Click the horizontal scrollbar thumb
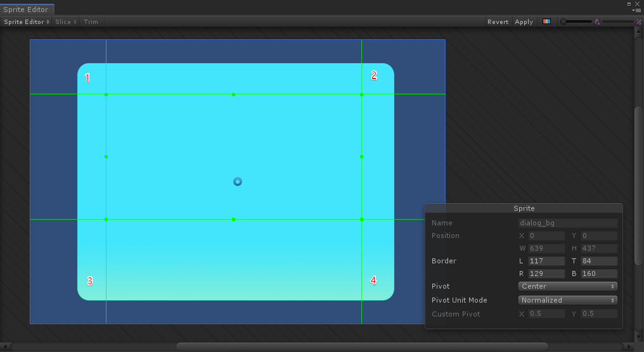The width and height of the screenshot is (644, 352). pos(362,347)
